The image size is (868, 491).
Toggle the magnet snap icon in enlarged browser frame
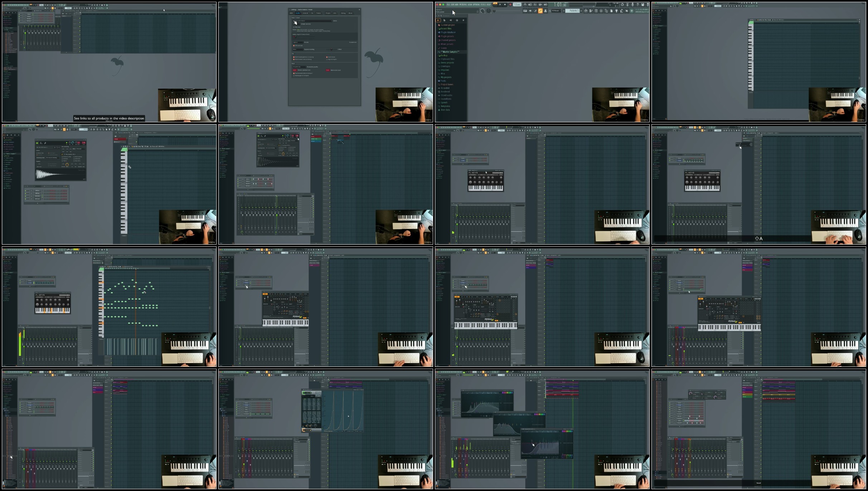pyautogui.click(x=550, y=11)
